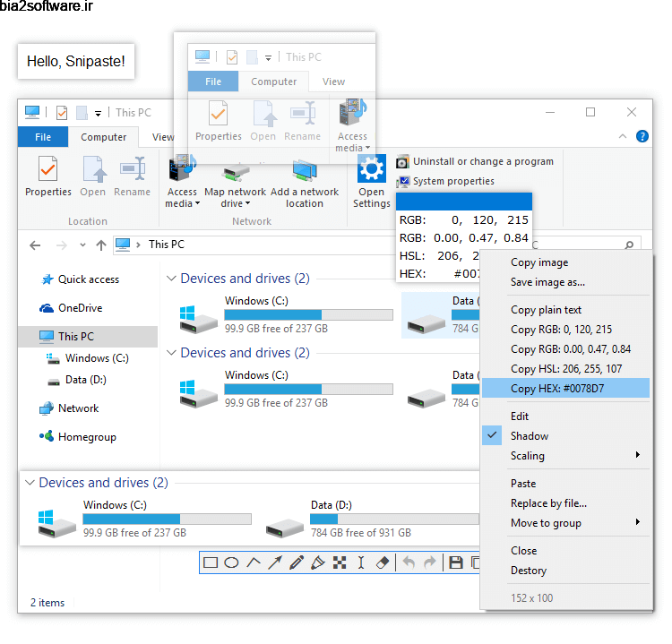The image size is (672, 644).
Task: Open Customize Quick Access Toolbar arrow in Explorer title bar
Action: point(99,114)
